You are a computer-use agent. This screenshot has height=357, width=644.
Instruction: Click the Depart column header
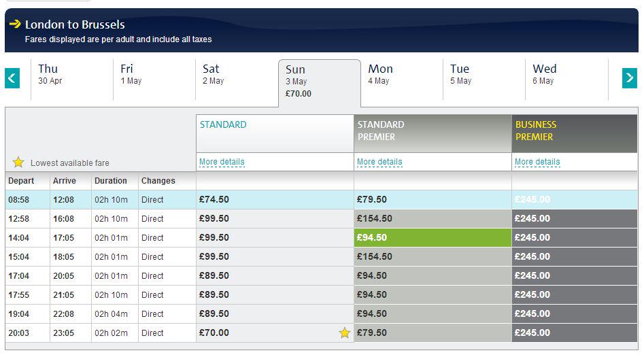click(x=21, y=181)
